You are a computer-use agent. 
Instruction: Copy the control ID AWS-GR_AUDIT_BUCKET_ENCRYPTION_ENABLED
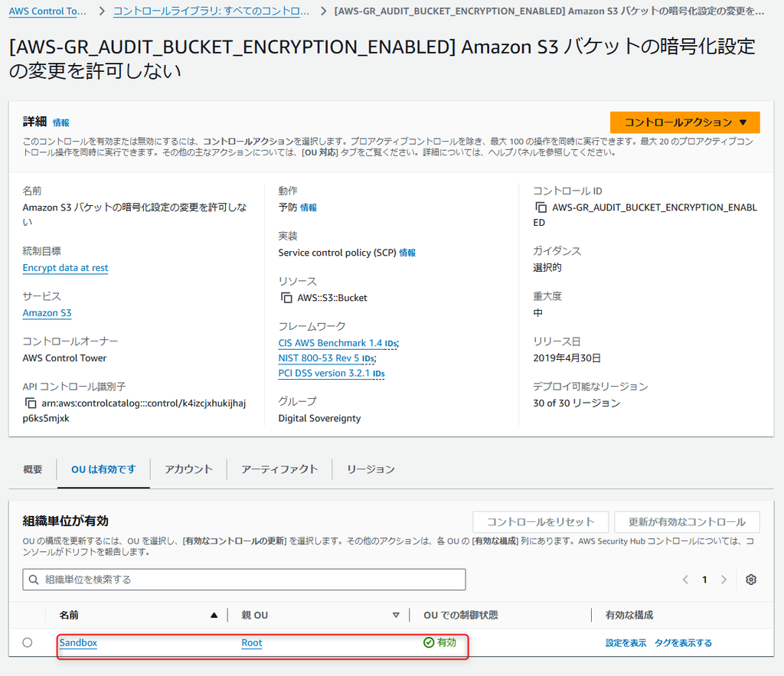pos(541,207)
